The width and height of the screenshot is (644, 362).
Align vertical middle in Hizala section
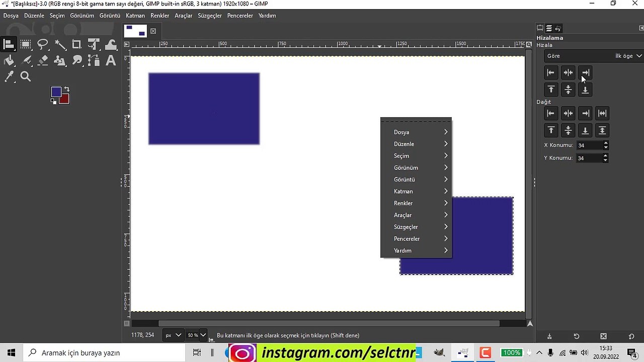568,89
